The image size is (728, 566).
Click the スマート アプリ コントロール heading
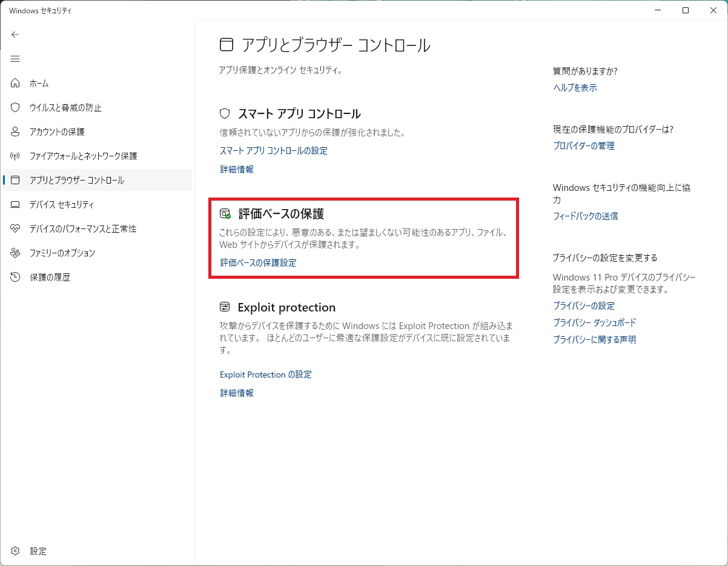click(x=299, y=113)
